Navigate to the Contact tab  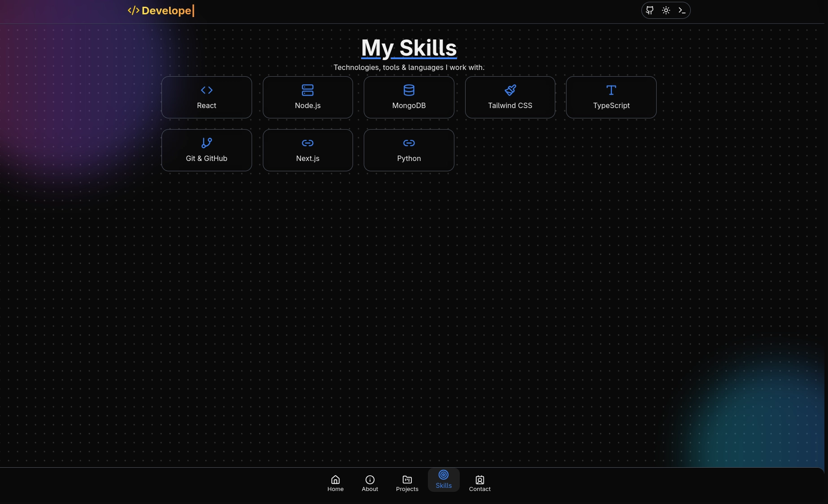coord(480,483)
